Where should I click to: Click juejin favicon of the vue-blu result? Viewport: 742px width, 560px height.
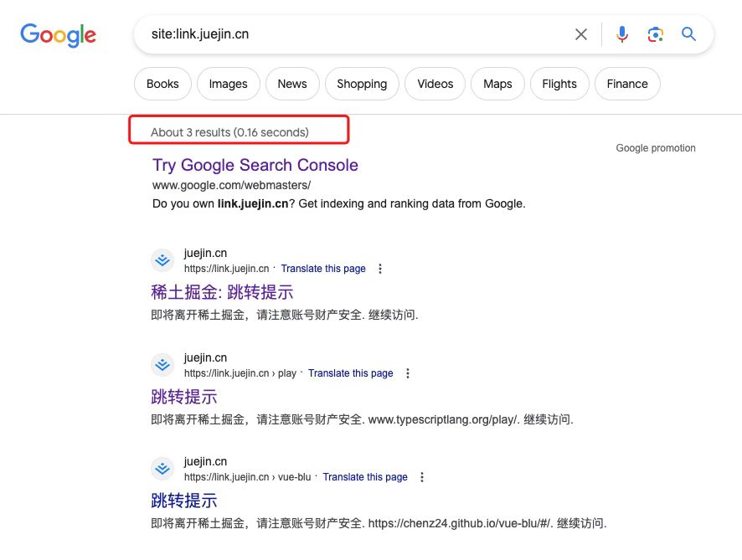[x=162, y=468]
